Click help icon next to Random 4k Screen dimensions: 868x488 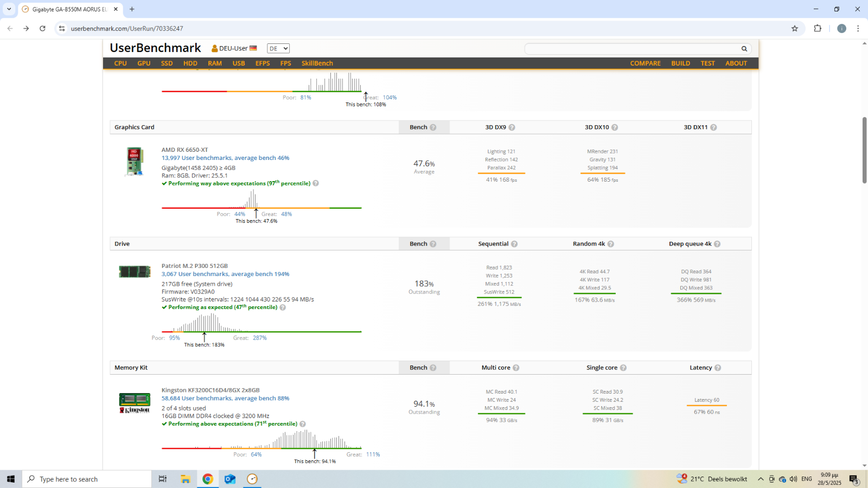tap(611, 244)
